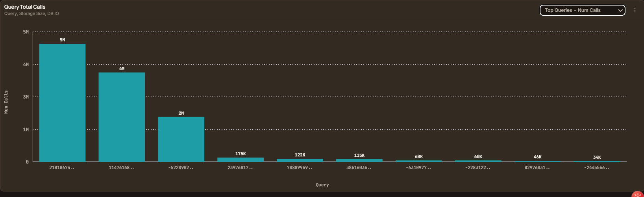This screenshot has width=644, height=197.
Task: Click the x-axis label -5220902..
Action: point(181,168)
